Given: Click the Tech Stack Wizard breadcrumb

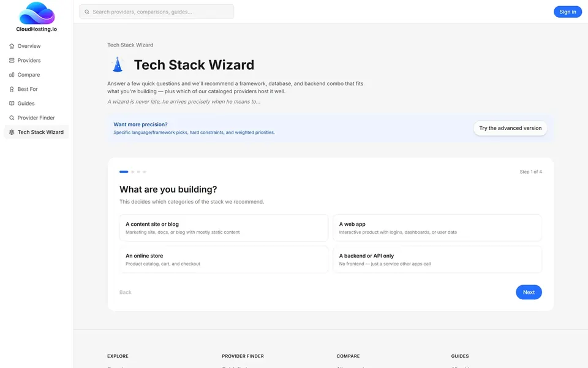Looking at the screenshot, I should point(130,45).
